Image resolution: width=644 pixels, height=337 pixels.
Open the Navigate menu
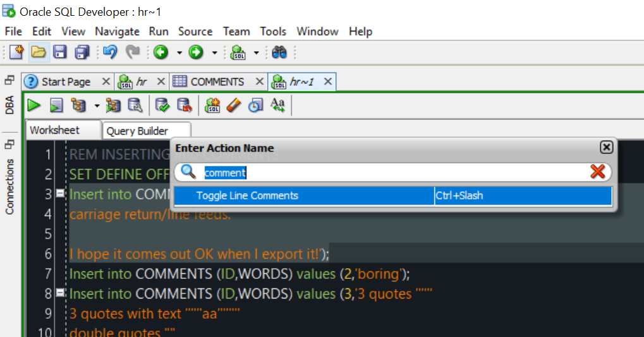point(117,32)
